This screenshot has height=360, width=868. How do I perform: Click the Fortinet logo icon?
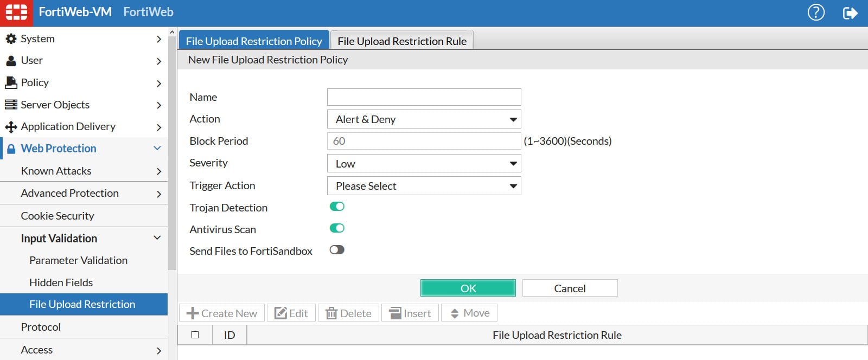coord(16,12)
